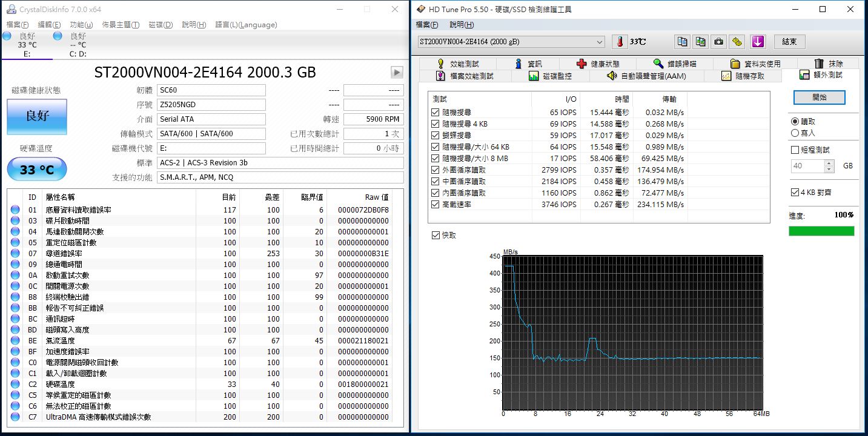Image resolution: width=868 pixels, height=436 pixels.
Task: Click the camera save screenshot icon
Action: [718, 42]
